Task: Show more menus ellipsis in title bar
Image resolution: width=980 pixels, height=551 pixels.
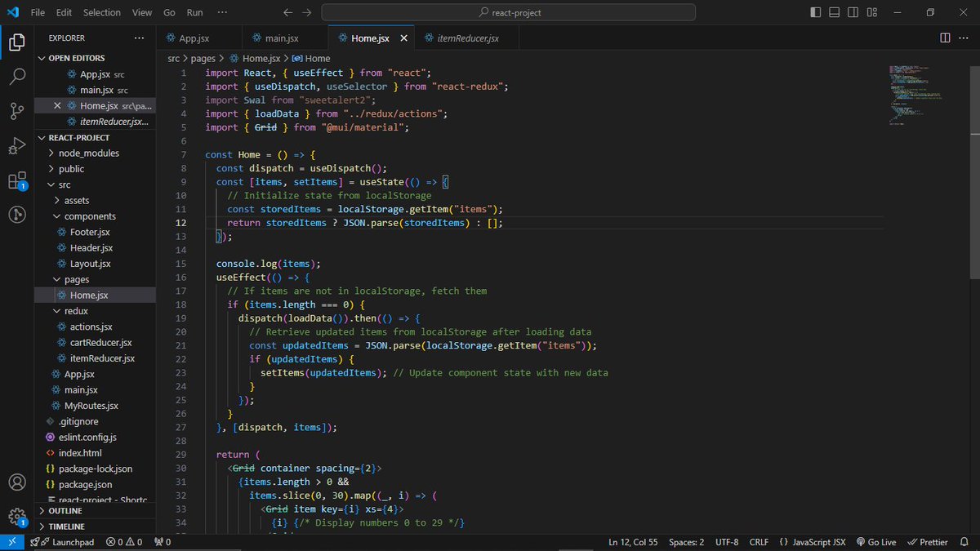Action: (223, 12)
